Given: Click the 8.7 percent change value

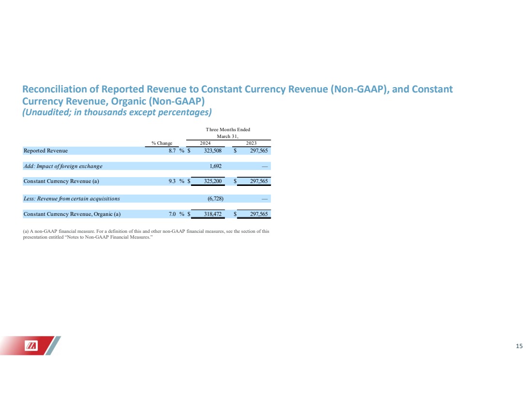Looking at the screenshot, I should pos(172,151).
